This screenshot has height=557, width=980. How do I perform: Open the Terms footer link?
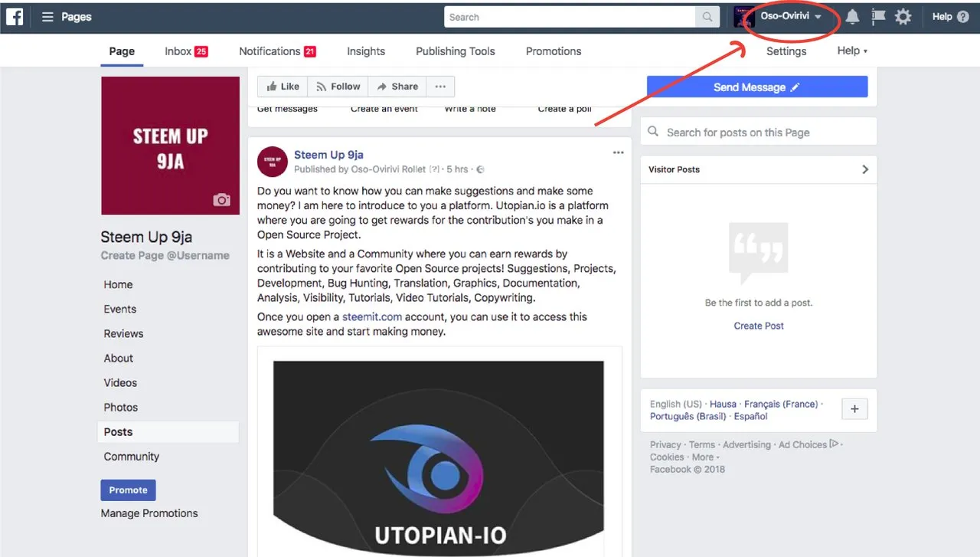702,444
